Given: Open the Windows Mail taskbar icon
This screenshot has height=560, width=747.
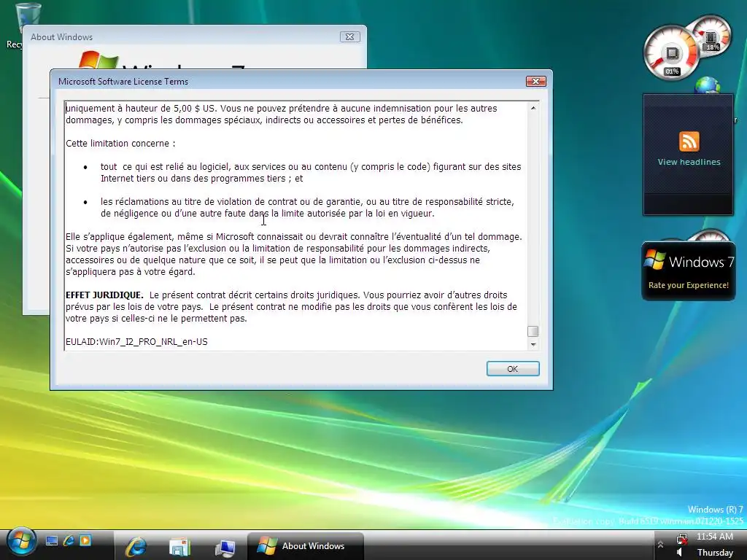Looking at the screenshot, I should 179,548.
